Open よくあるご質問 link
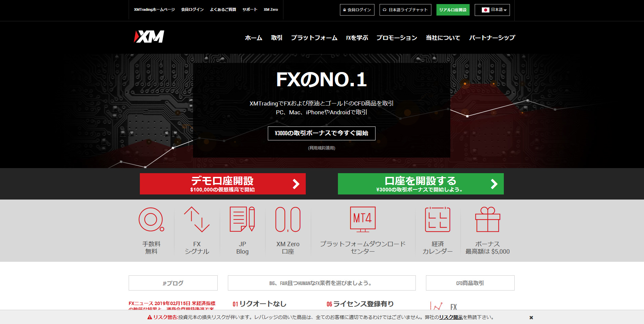Viewport: 644px width, 324px height. point(223,9)
